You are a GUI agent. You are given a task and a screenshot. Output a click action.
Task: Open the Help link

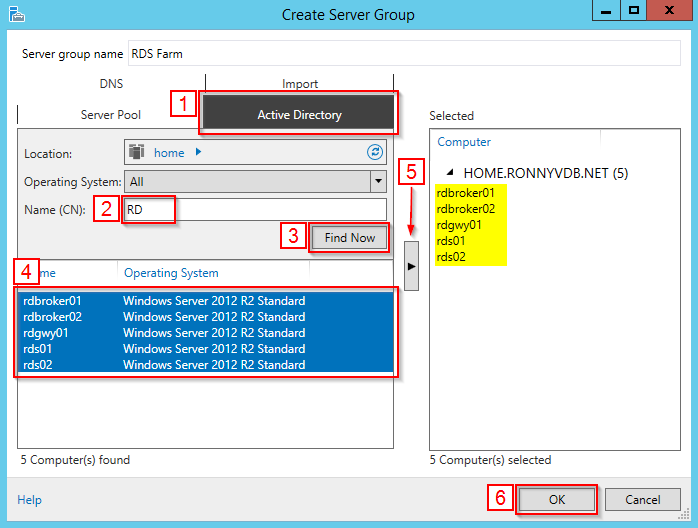[29, 499]
